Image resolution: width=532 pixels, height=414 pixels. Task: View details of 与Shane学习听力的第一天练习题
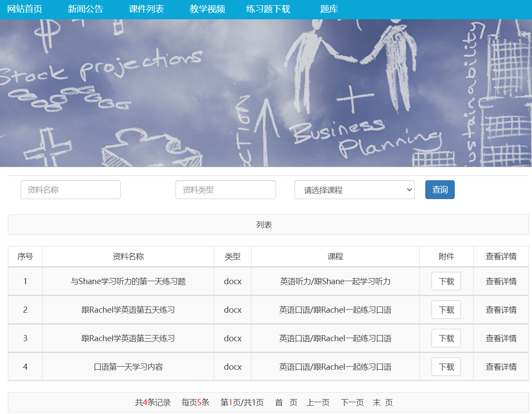click(x=501, y=282)
